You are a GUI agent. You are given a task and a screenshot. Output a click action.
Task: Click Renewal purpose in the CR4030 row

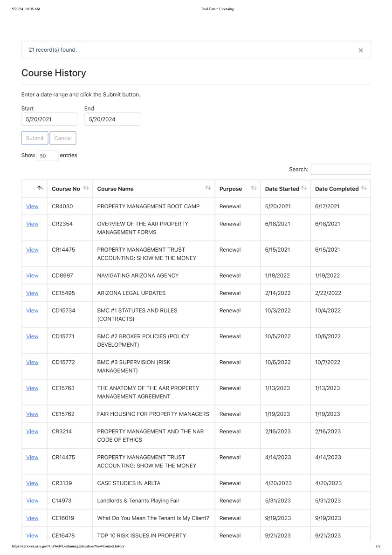click(230, 206)
